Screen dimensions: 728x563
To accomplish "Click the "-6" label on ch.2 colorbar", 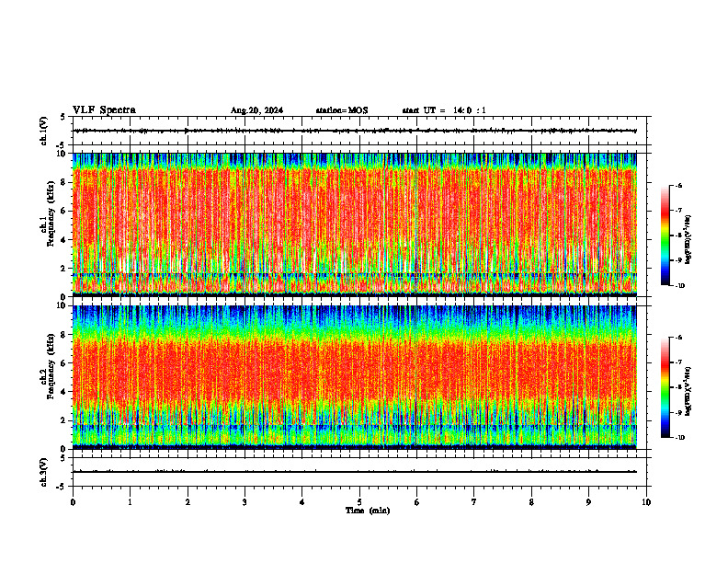I will tap(678, 338).
